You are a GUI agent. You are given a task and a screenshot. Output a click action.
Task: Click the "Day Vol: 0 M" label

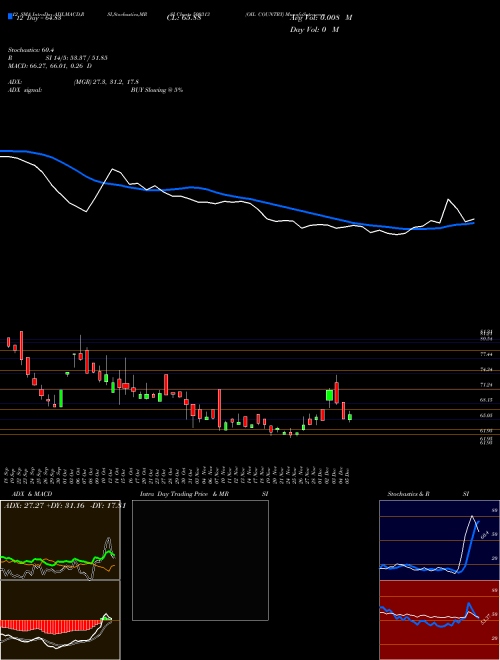pos(314,30)
